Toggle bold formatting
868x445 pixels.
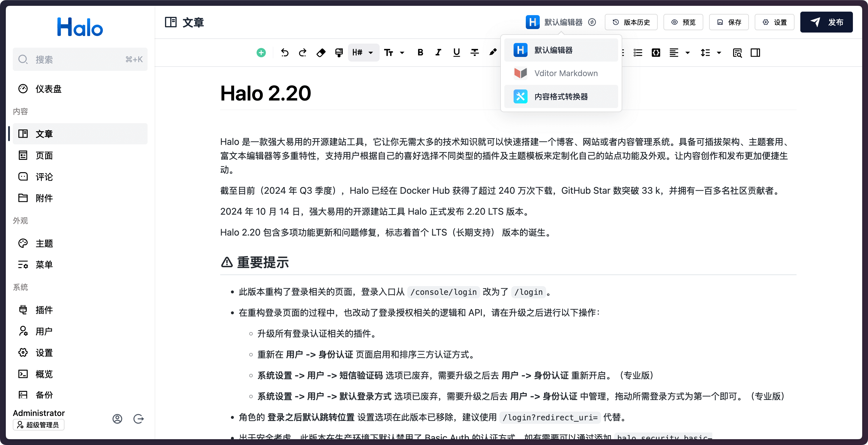pos(420,53)
